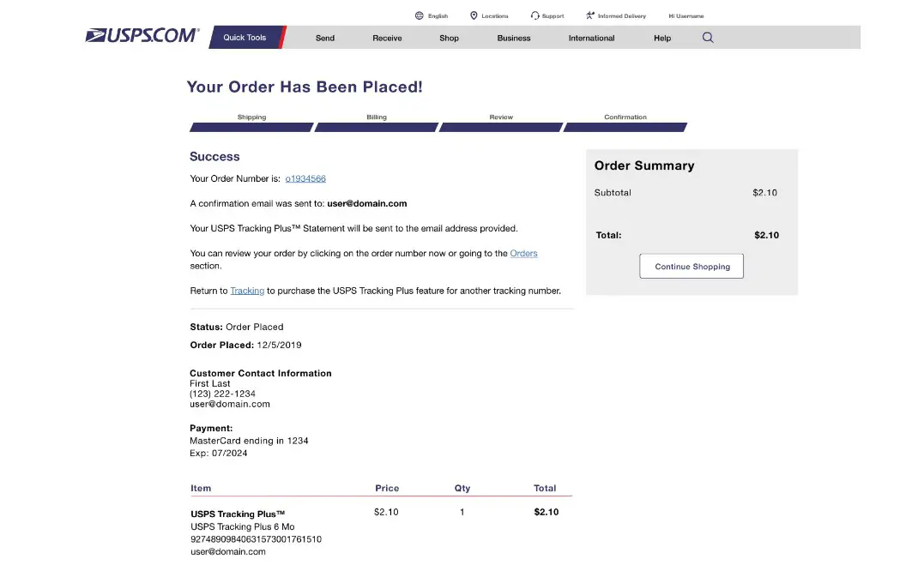Click the USPS.COM eagle logo

point(142,36)
